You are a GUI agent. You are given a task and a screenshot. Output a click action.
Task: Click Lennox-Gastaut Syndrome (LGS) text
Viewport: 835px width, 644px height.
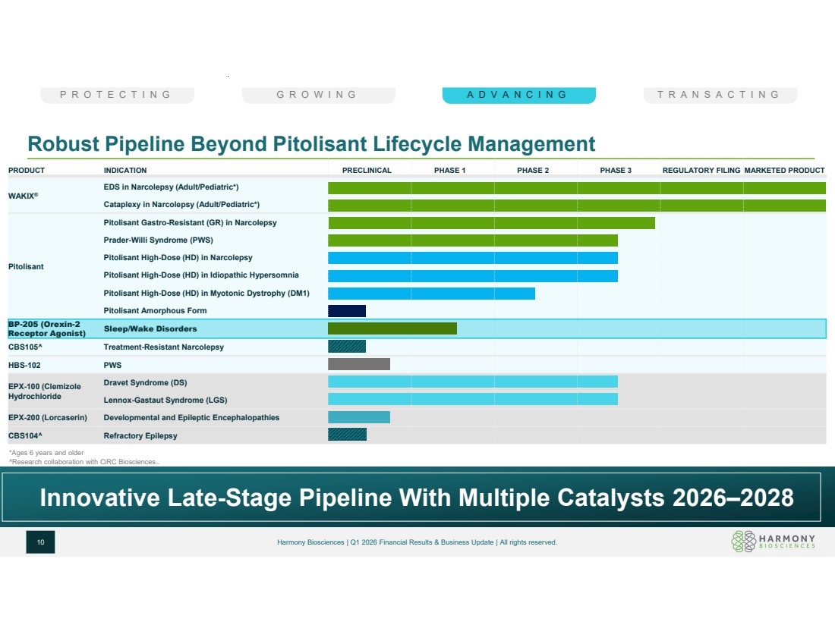click(165, 401)
